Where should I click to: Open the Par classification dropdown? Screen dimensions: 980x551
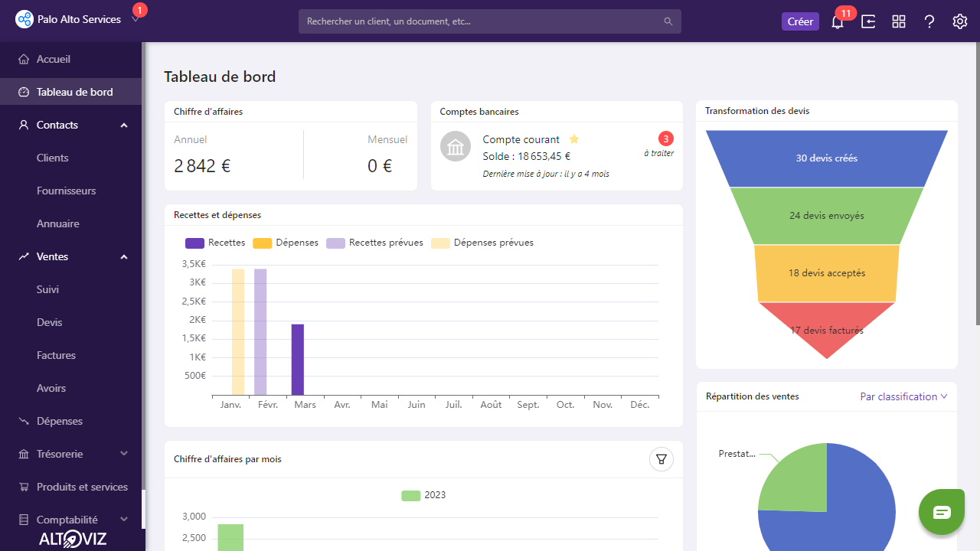click(903, 396)
